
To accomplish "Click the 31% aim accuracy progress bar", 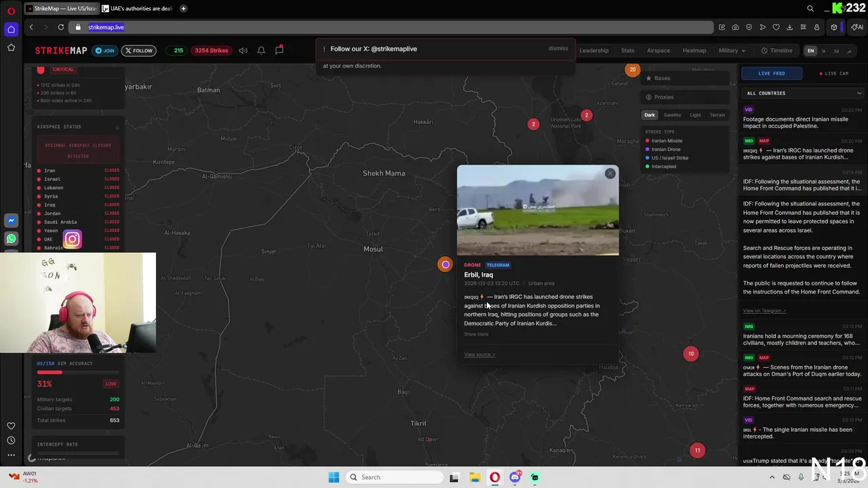I will pos(78,372).
